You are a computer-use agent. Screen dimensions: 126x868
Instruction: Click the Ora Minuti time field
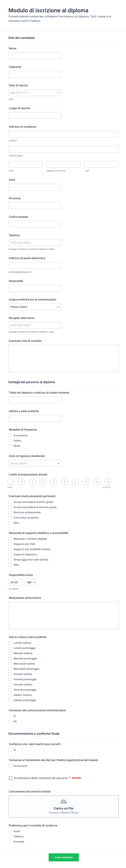pos(16,582)
